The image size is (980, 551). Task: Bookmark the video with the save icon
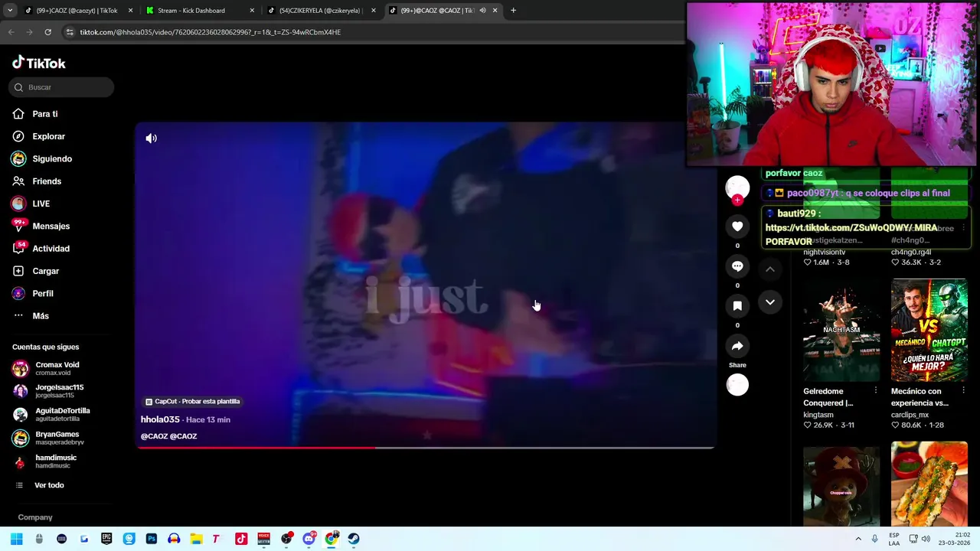click(737, 306)
